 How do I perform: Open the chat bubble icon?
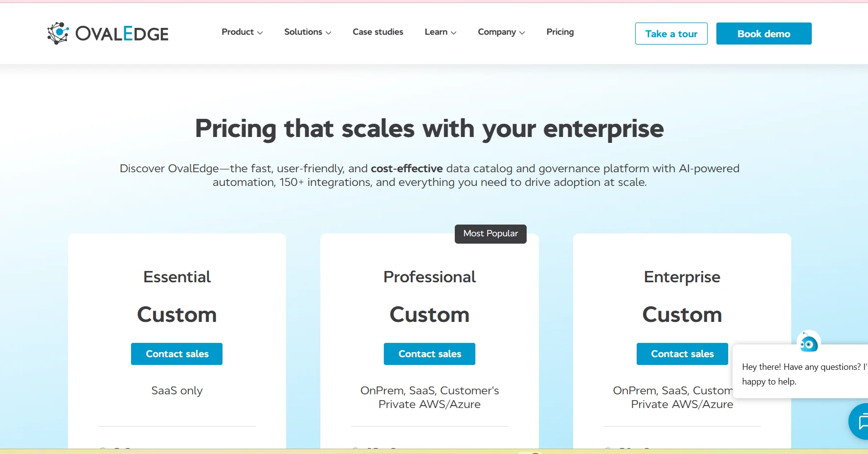[861, 421]
